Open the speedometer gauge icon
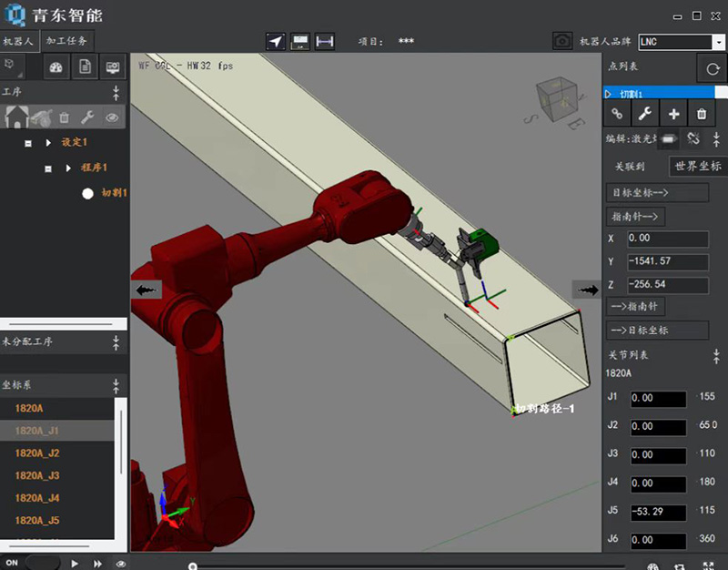The width and height of the screenshot is (728, 570). point(56,67)
